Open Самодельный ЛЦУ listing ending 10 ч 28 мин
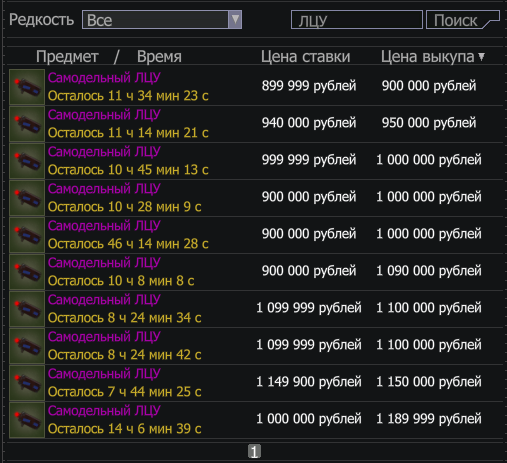This screenshot has width=507, height=463. coord(256,198)
